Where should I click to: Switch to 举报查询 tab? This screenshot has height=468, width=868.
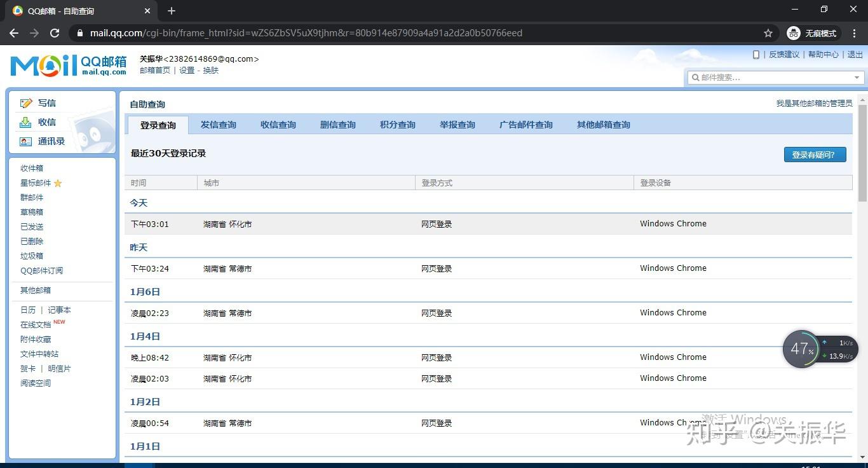coord(458,125)
